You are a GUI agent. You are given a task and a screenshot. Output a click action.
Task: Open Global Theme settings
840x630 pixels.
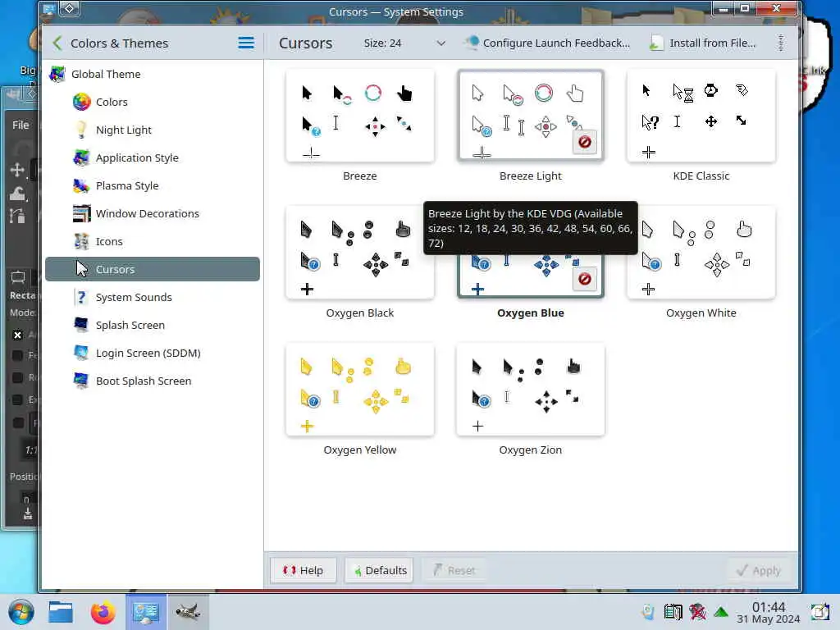152,74
